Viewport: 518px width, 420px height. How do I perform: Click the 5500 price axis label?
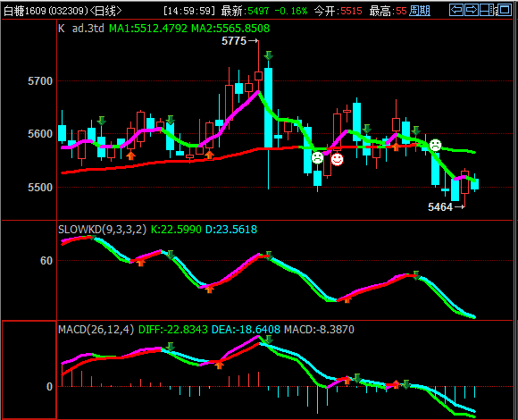pyautogui.click(x=40, y=188)
